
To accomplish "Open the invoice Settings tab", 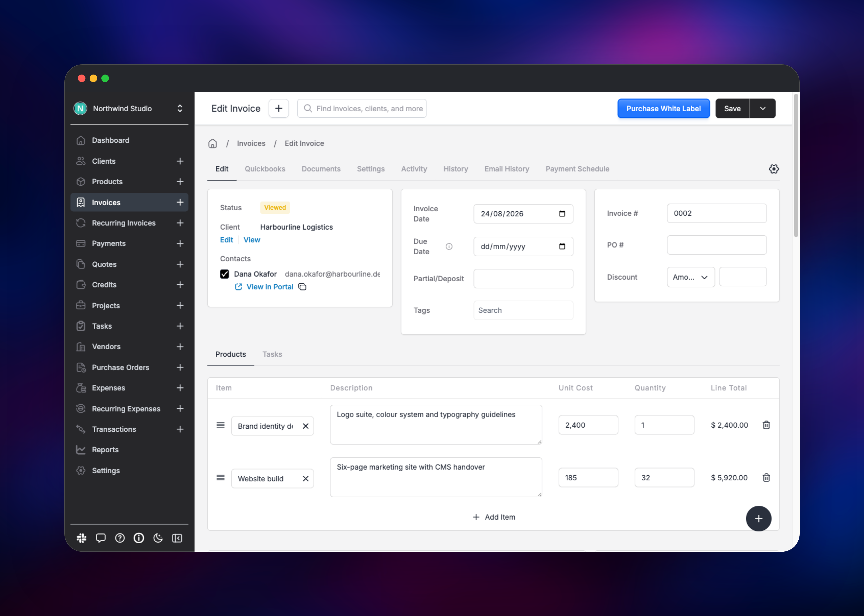I will tap(370, 169).
